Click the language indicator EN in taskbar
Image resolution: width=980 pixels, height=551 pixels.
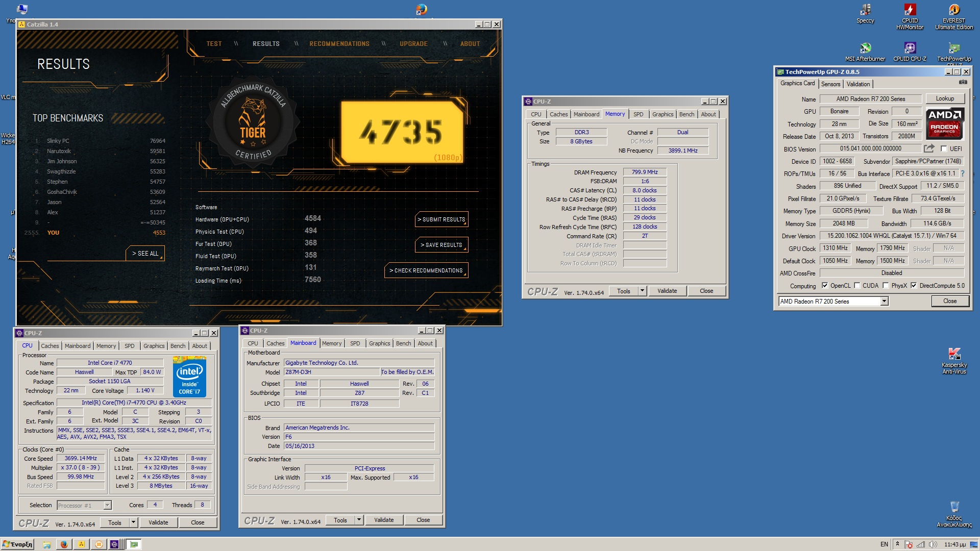[884, 544]
